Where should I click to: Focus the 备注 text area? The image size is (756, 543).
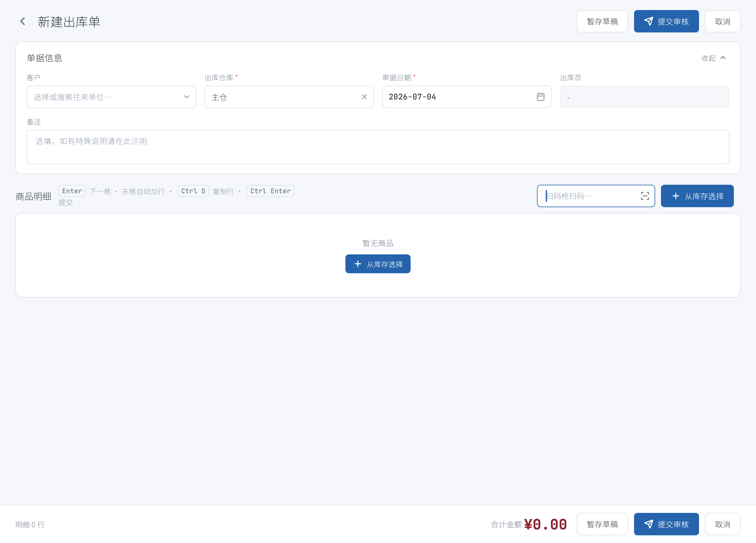(378, 147)
